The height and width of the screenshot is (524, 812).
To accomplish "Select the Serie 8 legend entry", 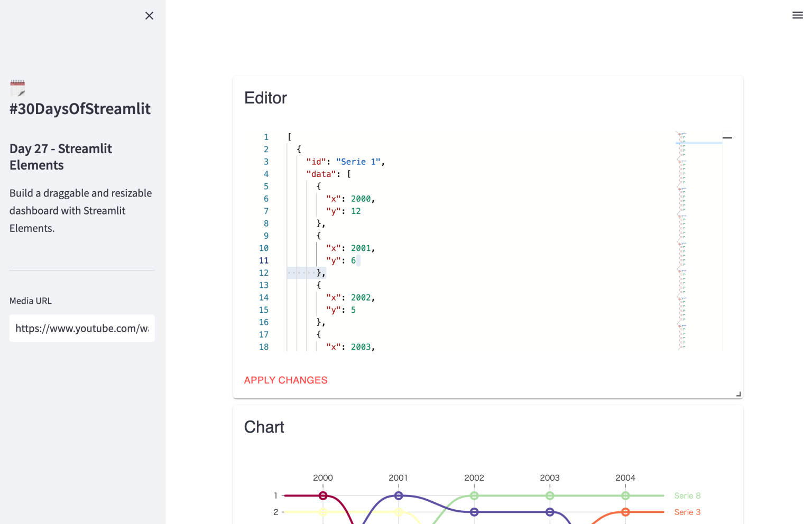I will tap(687, 496).
